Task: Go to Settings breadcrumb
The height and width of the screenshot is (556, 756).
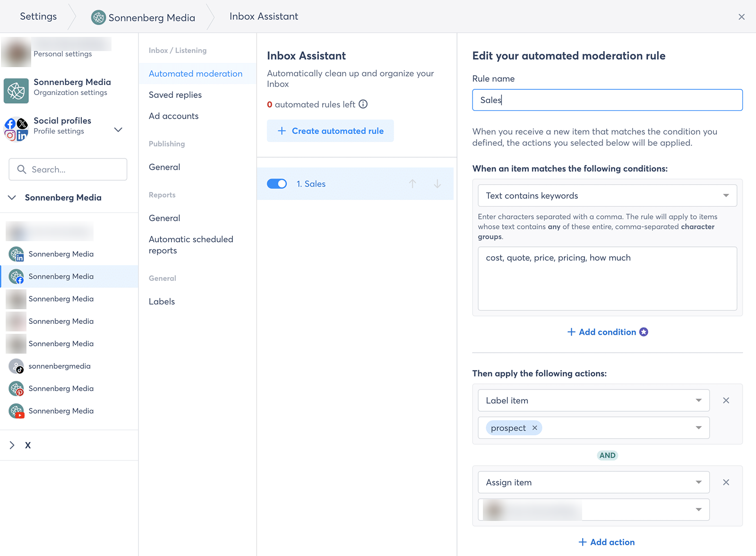Action: click(38, 17)
